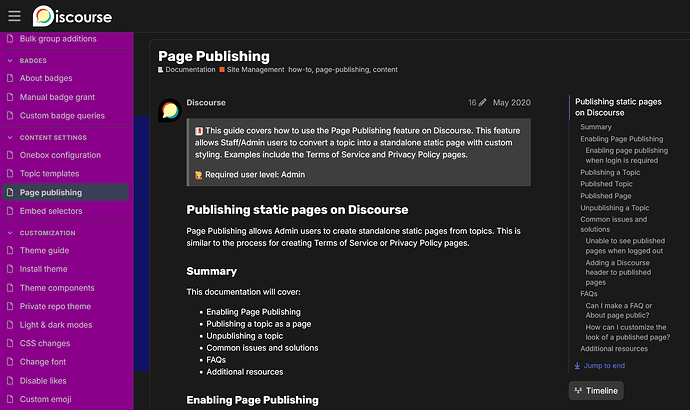Click the page icon beside Install theme

[x=10, y=269]
